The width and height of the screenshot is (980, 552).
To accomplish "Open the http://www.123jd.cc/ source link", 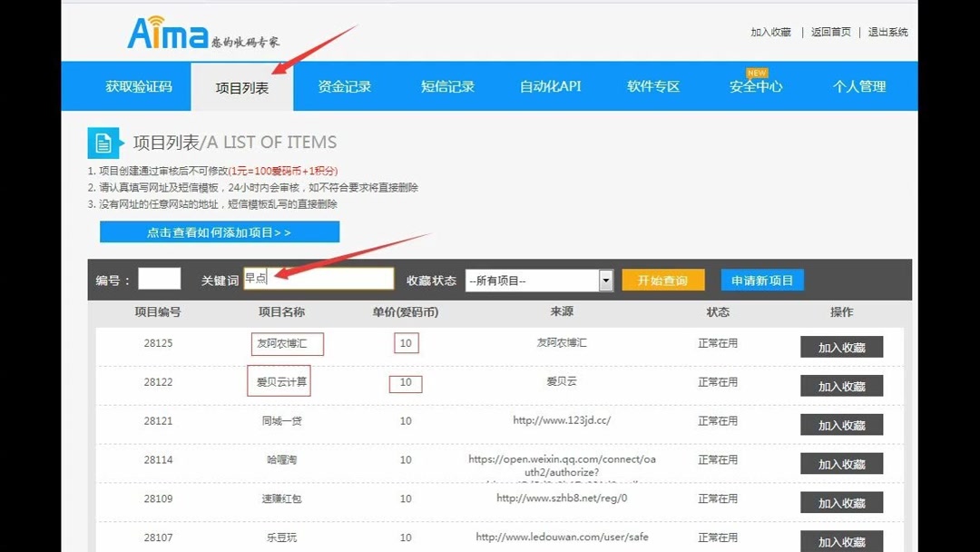I will pos(561,420).
